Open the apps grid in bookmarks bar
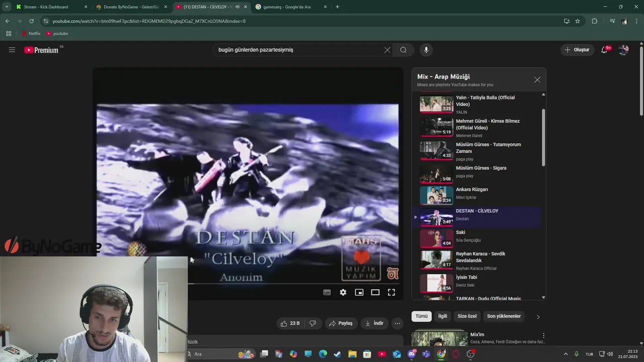644x362 pixels. pyautogui.click(x=9, y=34)
